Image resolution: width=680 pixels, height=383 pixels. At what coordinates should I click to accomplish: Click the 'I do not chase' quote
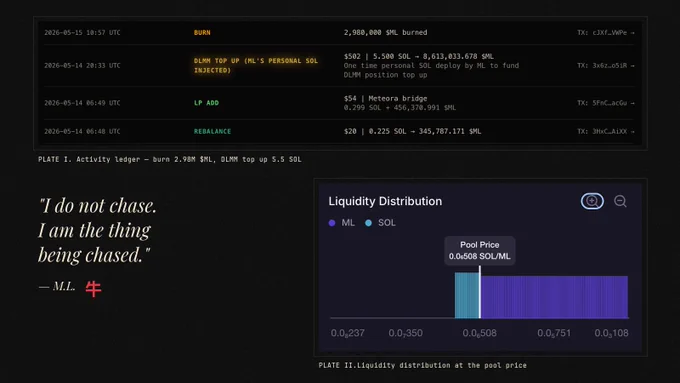[98, 230]
